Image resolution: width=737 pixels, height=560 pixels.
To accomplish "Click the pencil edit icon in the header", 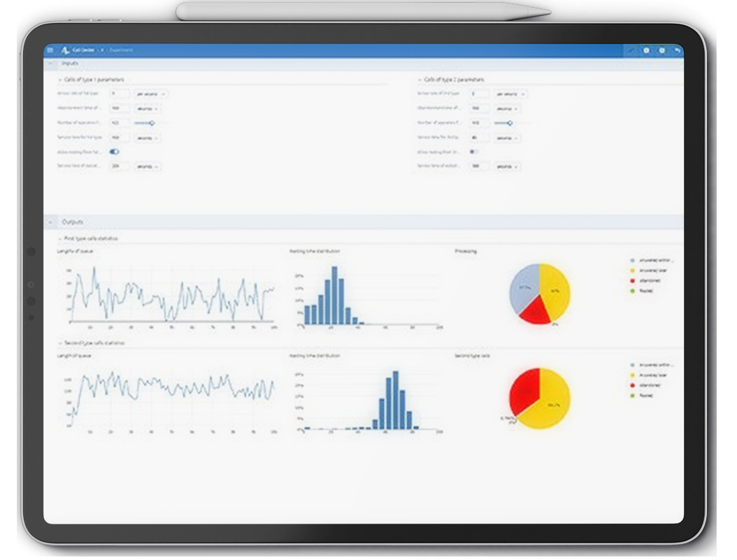I will tap(631, 50).
